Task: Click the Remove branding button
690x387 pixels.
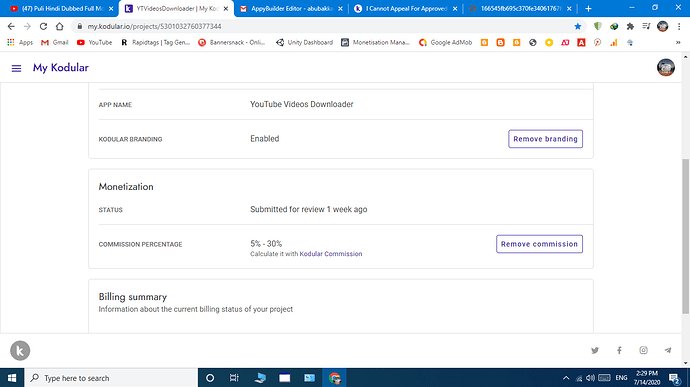Action: [545, 139]
